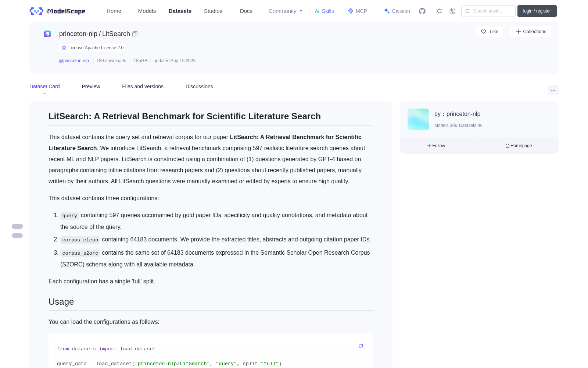This screenshot has height=368, width=588.
Task: Click the '180 downloads' text
Action: point(111,61)
